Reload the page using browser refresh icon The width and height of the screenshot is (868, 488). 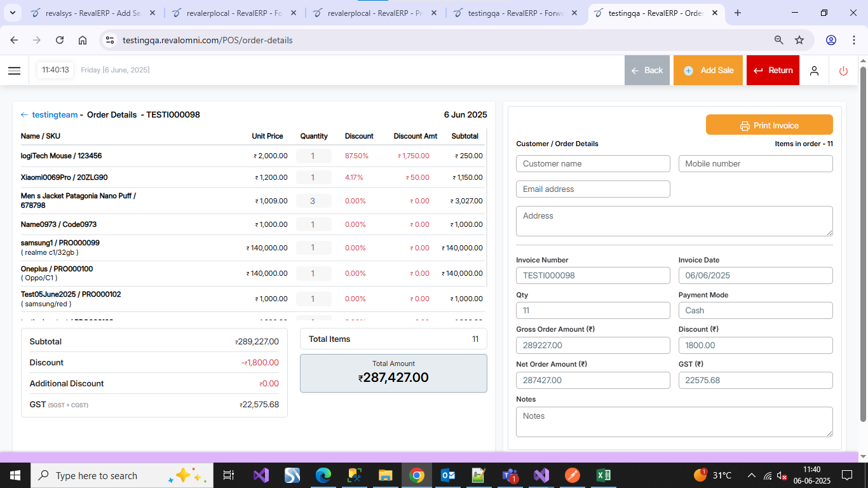pos(60,40)
